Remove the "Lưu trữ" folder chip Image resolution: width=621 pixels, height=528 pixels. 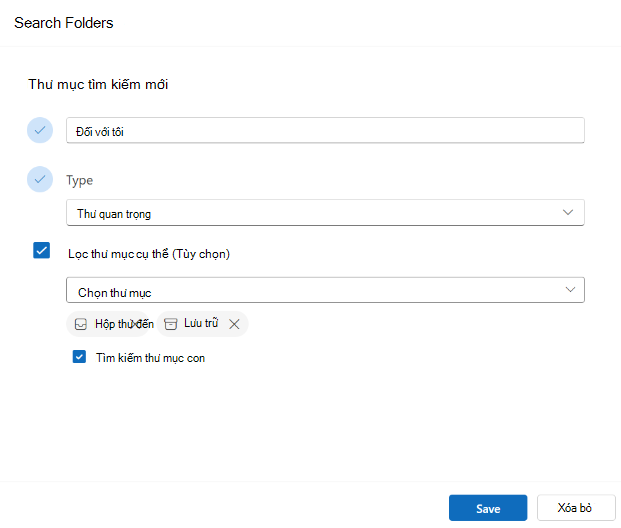[x=234, y=324]
